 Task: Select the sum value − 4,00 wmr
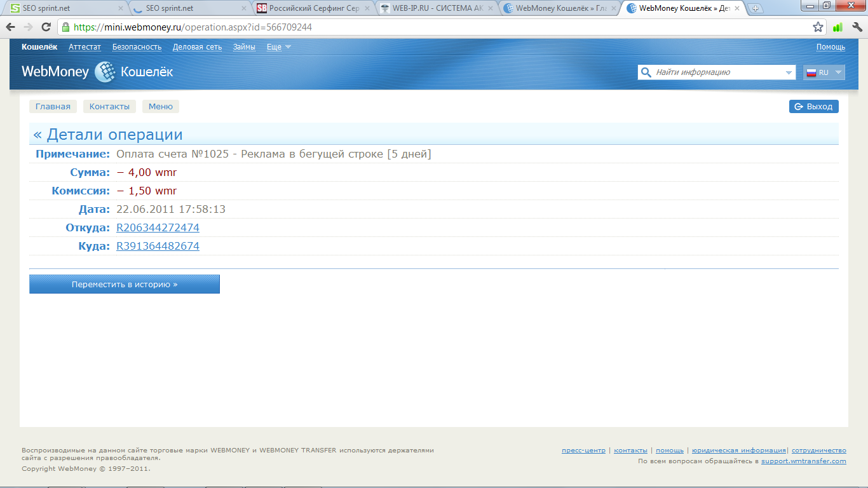tap(147, 172)
